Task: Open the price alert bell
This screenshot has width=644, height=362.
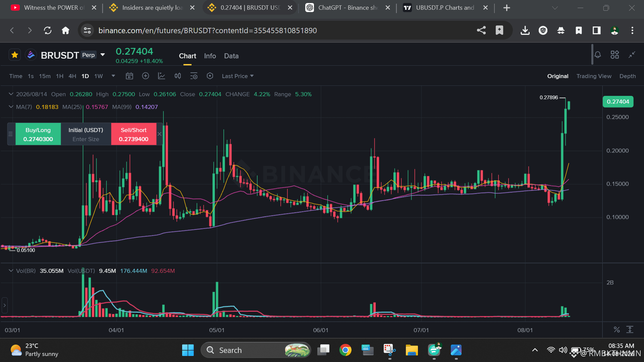Action: pyautogui.click(x=598, y=55)
